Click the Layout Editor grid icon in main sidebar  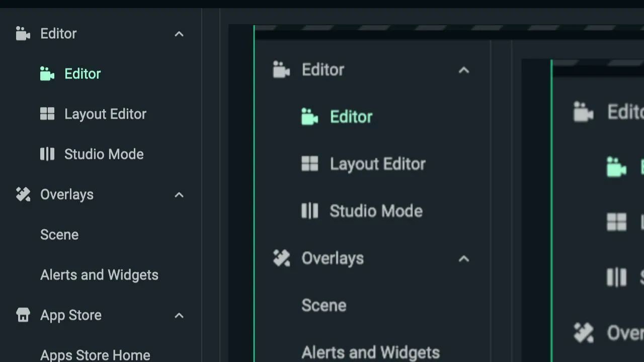coord(47,114)
